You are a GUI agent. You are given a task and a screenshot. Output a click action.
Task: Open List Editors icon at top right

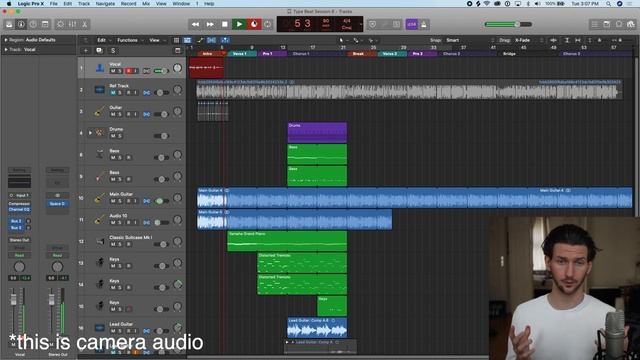595,24
